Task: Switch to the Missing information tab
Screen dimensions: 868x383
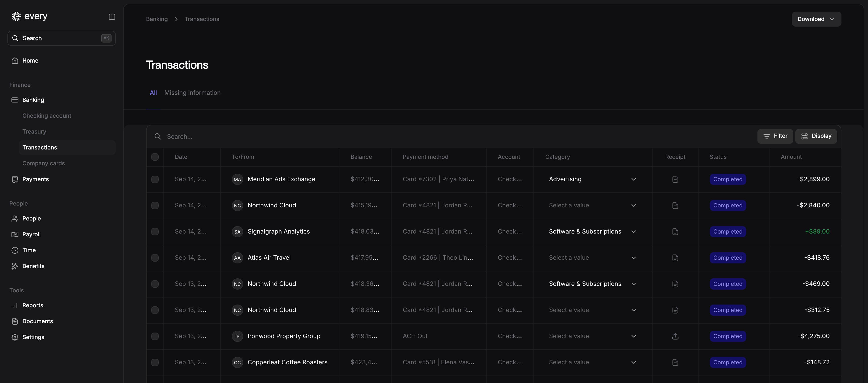Action: pyautogui.click(x=192, y=93)
